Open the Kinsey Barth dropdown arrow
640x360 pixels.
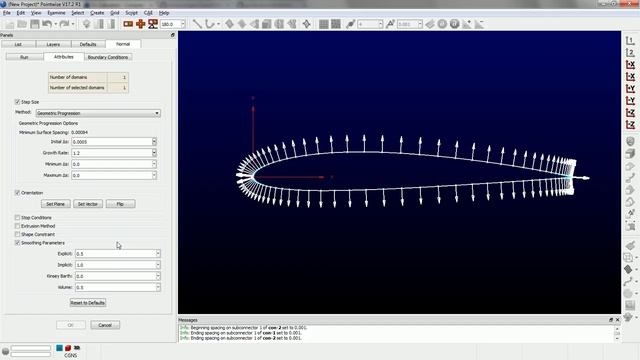(x=158, y=276)
